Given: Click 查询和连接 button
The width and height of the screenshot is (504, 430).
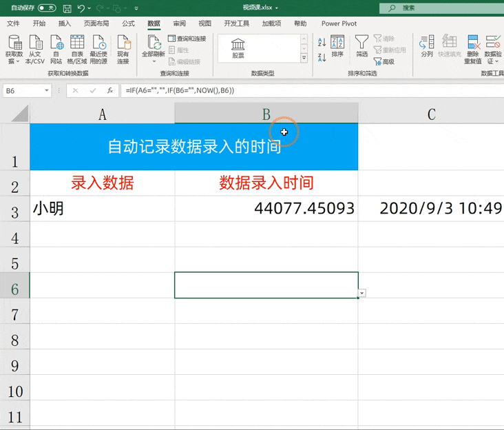Looking at the screenshot, I should [x=187, y=39].
